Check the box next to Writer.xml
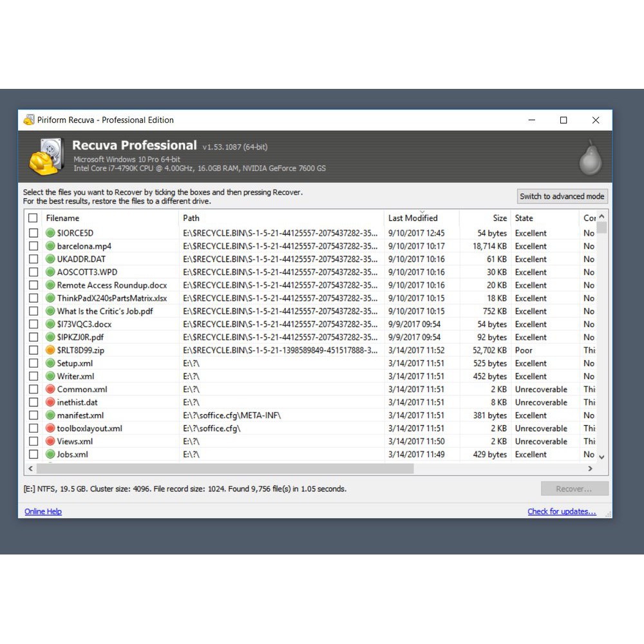This screenshot has width=644, height=644. 33,376
